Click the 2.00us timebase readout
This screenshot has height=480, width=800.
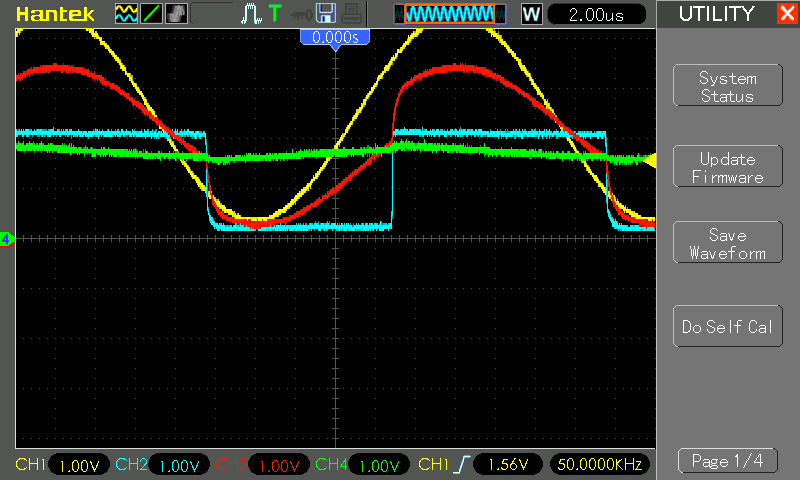[x=596, y=14]
